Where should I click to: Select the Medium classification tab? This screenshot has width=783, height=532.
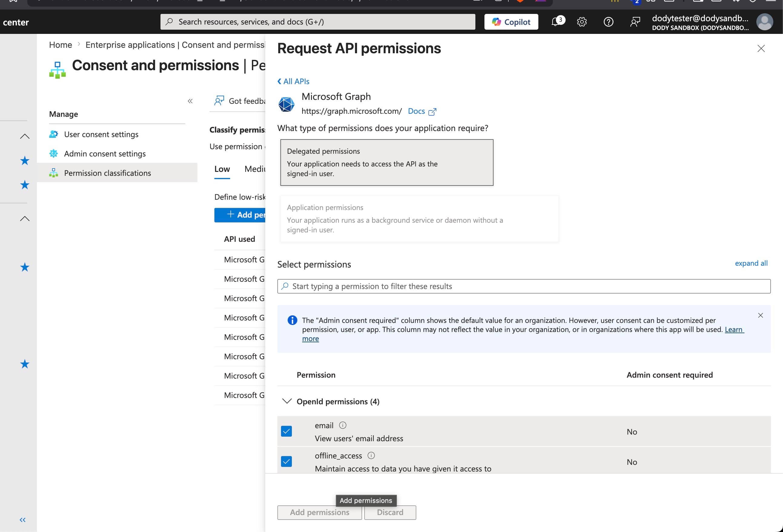(255, 169)
